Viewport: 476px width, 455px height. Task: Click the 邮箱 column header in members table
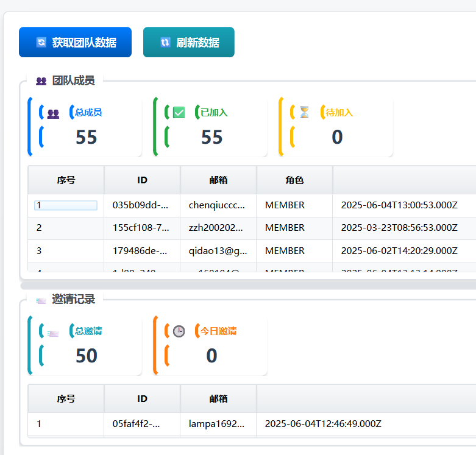(218, 180)
